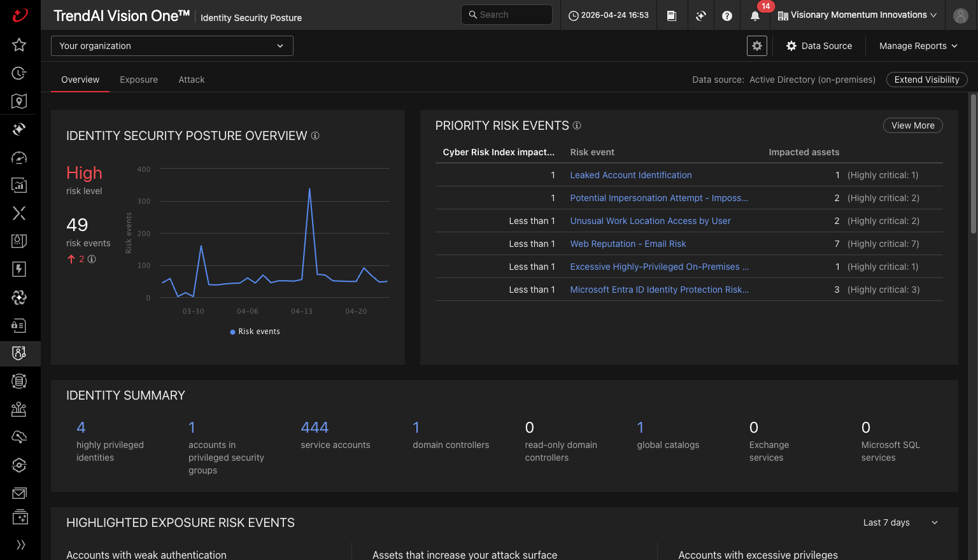This screenshot has width=978, height=560.
Task: Change the Last 7 days time range
Action: pyautogui.click(x=900, y=522)
